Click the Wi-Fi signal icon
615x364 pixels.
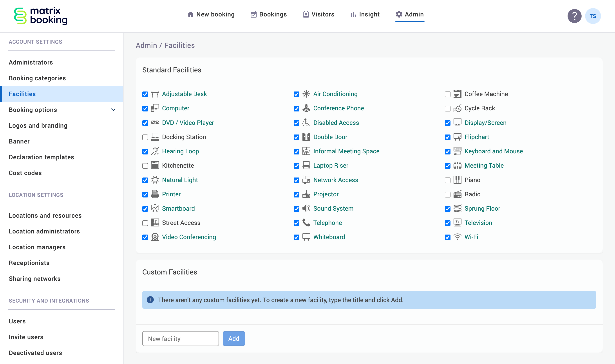point(457,237)
